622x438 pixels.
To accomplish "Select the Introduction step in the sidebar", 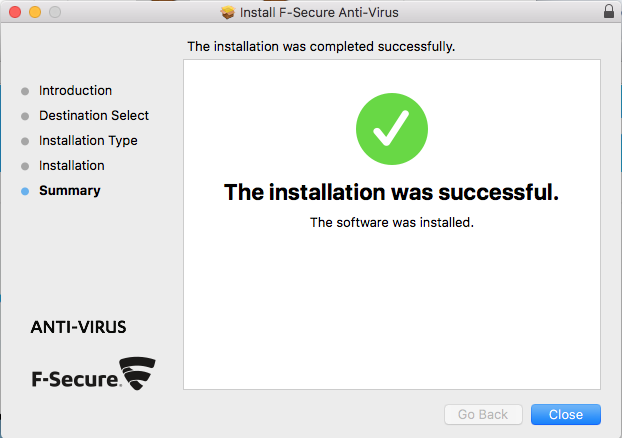I will click(75, 91).
